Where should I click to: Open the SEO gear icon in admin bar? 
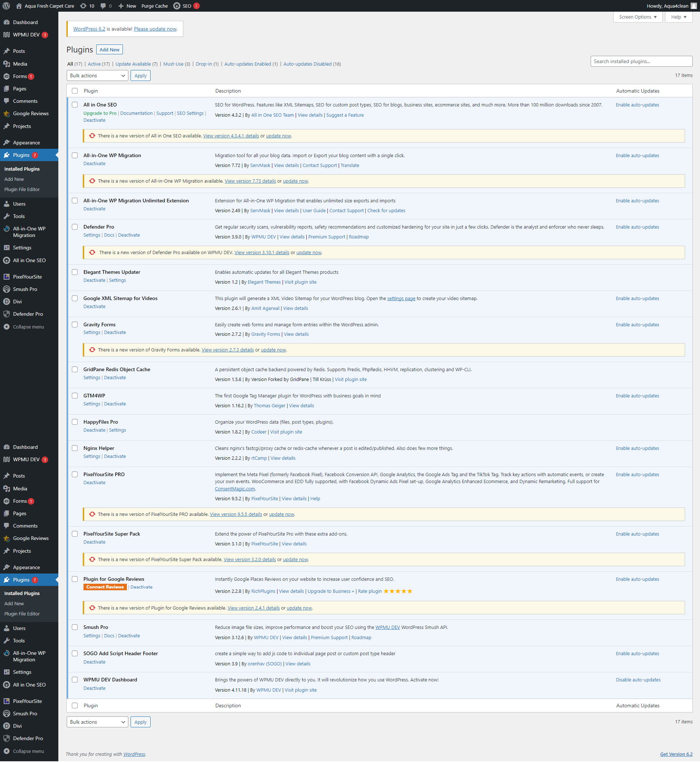(177, 6)
